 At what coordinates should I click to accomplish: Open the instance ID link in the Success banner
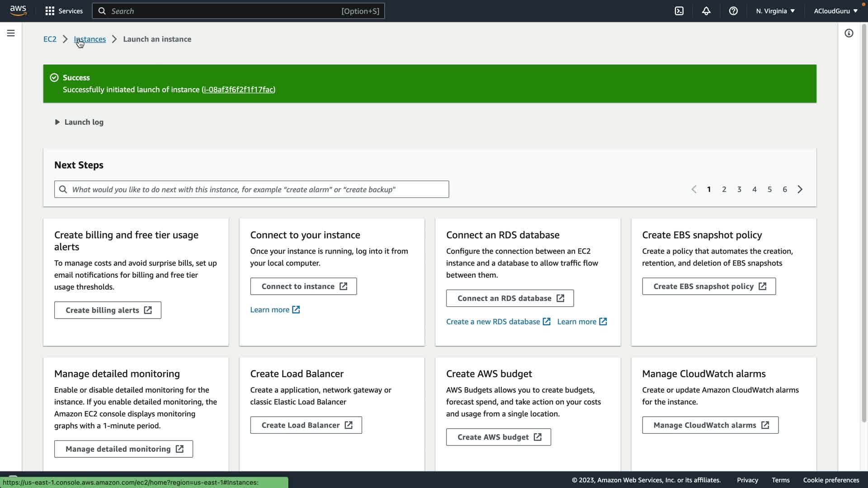pos(238,89)
